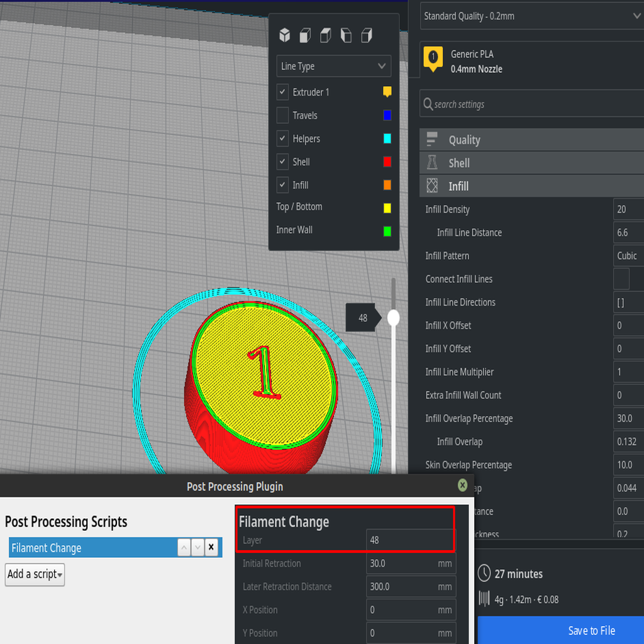This screenshot has width=644, height=644.
Task: Expand the Quality settings section
Action: 532,140
